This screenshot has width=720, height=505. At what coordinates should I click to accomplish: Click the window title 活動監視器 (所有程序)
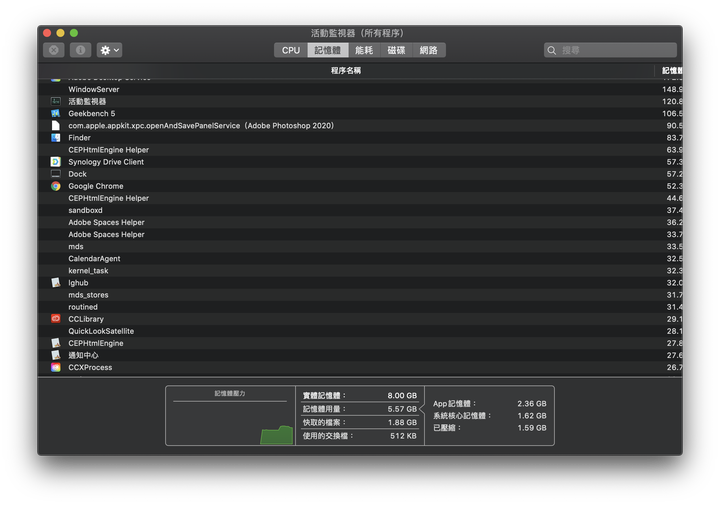(x=357, y=33)
